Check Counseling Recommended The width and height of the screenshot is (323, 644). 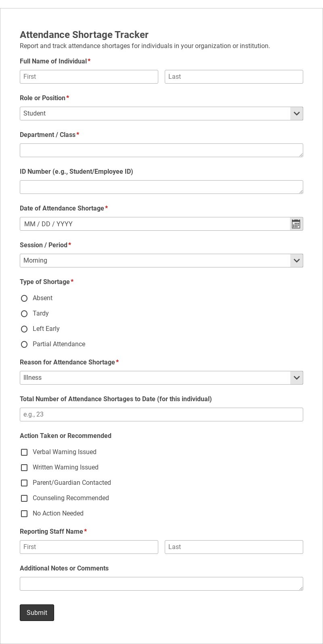coord(24,498)
